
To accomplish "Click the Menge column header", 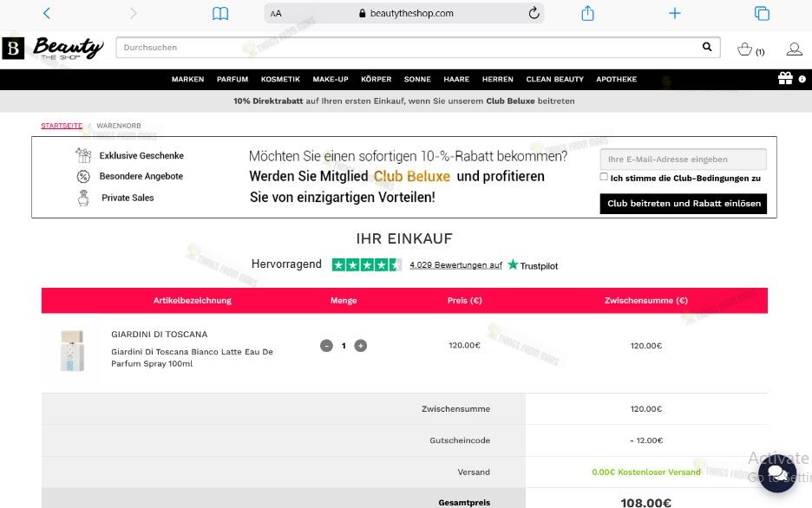I will click(x=344, y=301).
